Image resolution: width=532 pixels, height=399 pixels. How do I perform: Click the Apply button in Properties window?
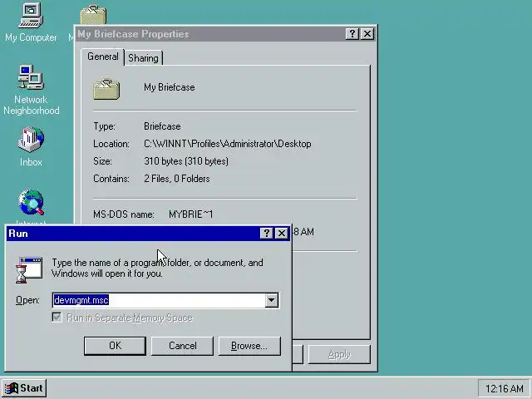pos(339,355)
